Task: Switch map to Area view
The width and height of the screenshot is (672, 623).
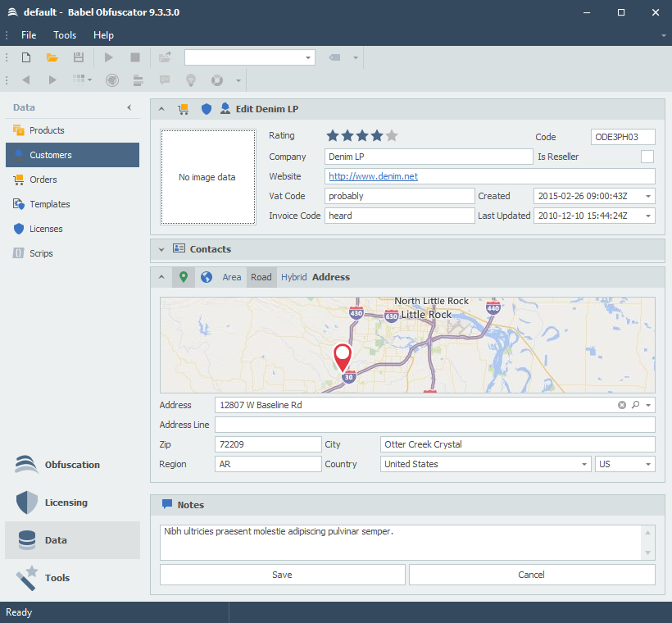Action: pos(231,277)
